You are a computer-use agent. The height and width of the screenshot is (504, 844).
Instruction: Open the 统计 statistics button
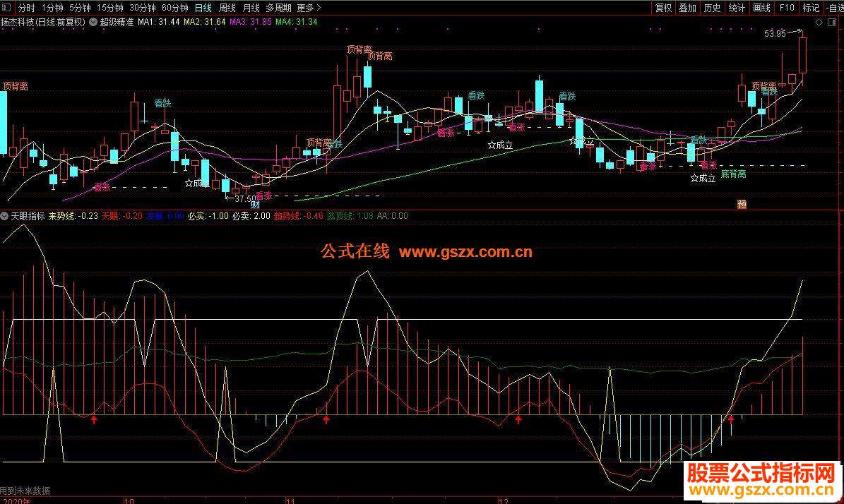point(737,8)
